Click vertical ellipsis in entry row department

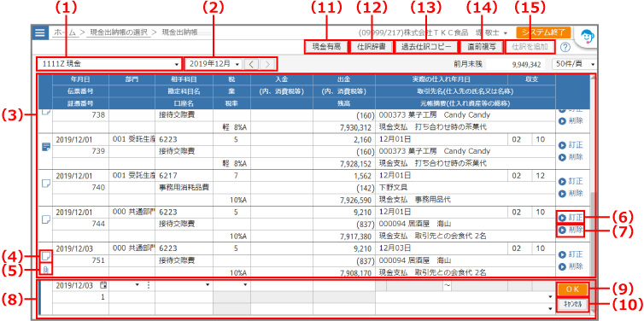click(x=149, y=285)
